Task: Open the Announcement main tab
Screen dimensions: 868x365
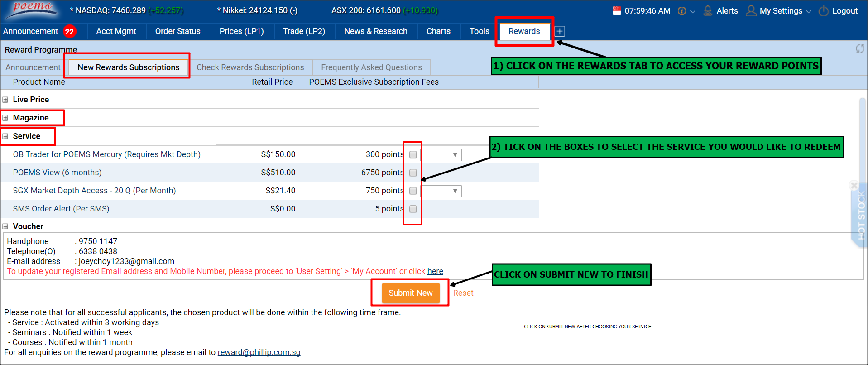Action: [30, 31]
